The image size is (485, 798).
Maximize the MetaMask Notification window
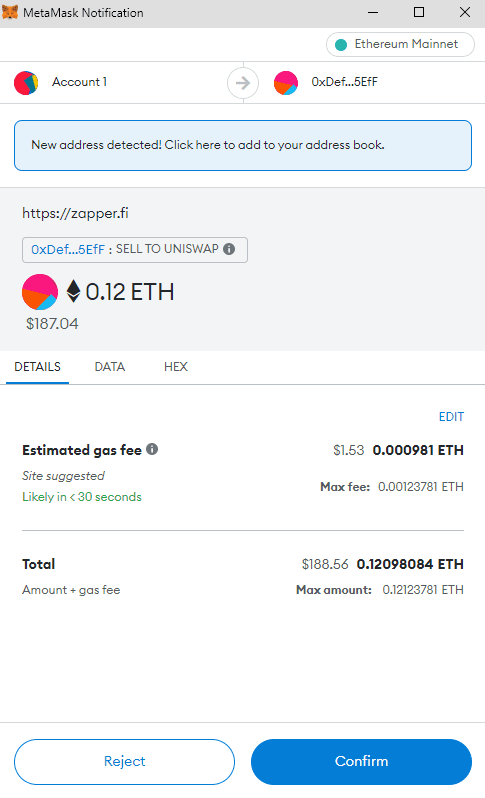coord(418,12)
